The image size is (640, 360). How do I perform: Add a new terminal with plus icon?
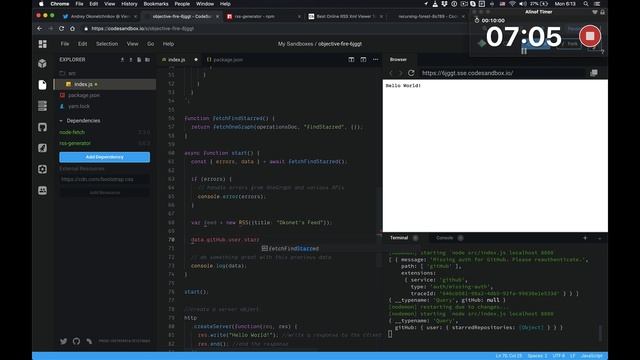(x=585, y=238)
